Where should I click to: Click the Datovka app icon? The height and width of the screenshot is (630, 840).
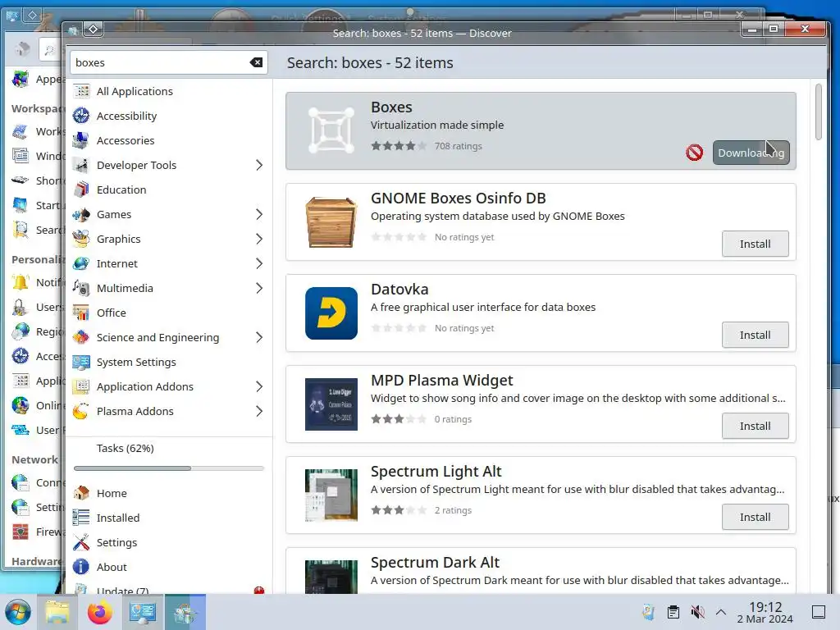331,313
